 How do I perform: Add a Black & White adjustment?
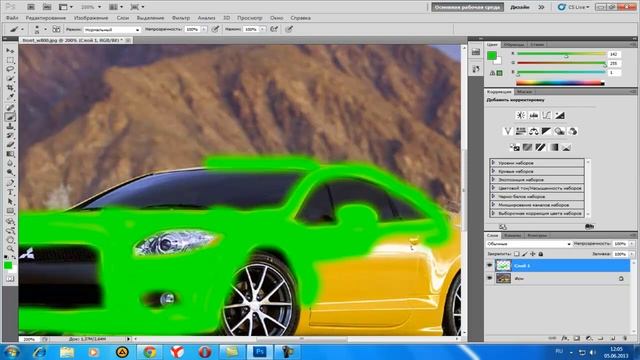tap(546, 131)
